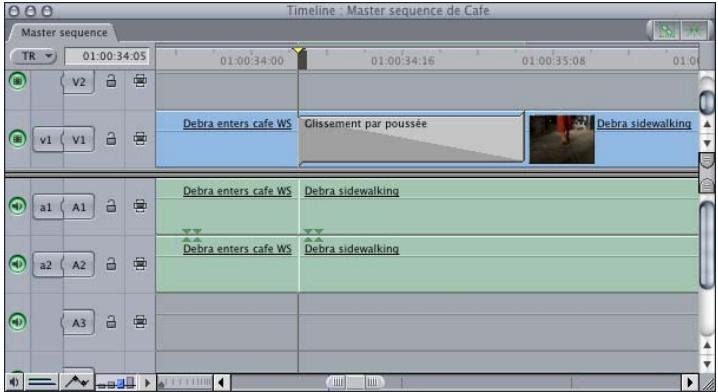Viewport: 718px width, 392px height.
Task: Lock the A3 track
Action: click(x=111, y=322)
